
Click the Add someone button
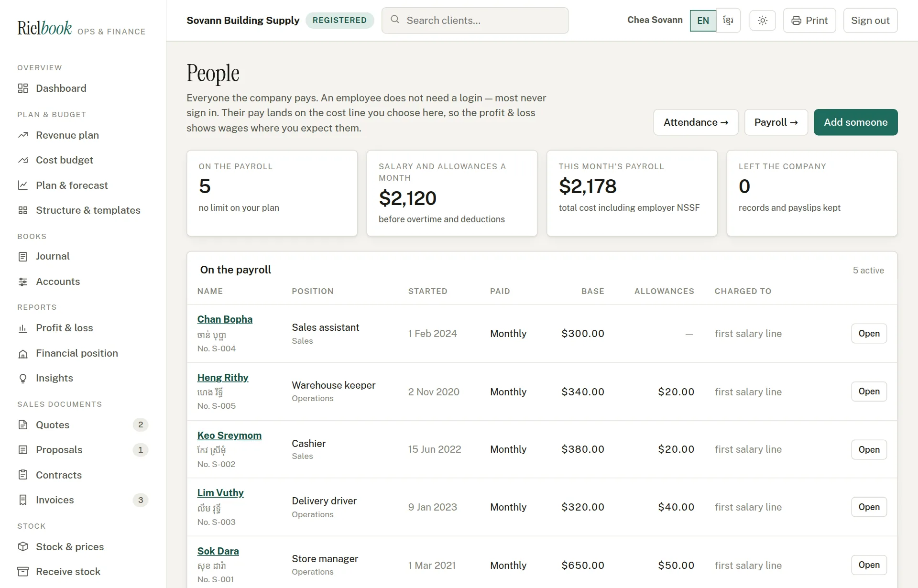pyautogui.click(x=855, y=122)
